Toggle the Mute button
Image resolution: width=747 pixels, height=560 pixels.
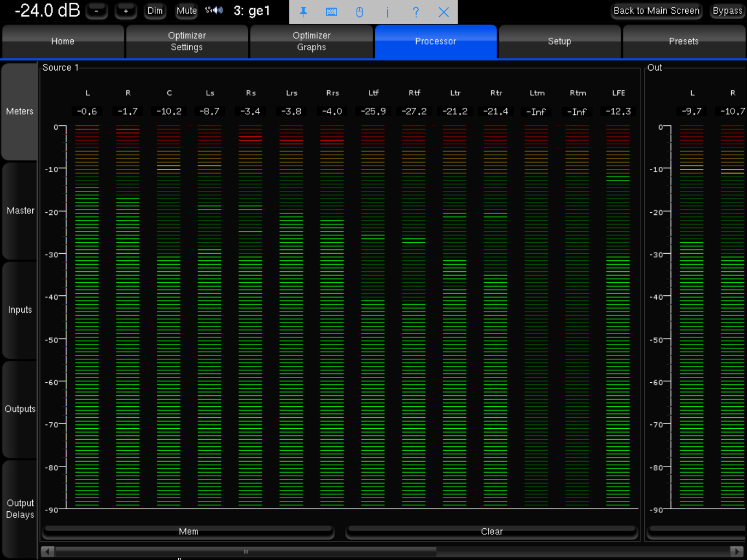[186, 11]
